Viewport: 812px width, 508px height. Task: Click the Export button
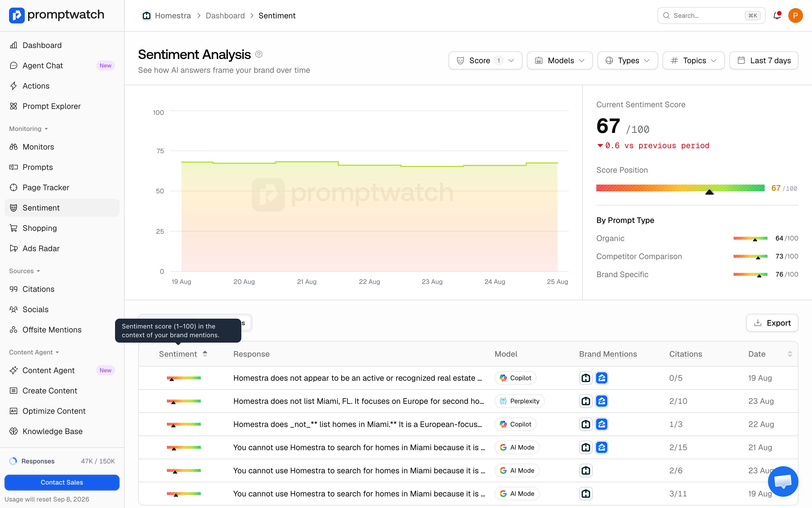[772, 323]
